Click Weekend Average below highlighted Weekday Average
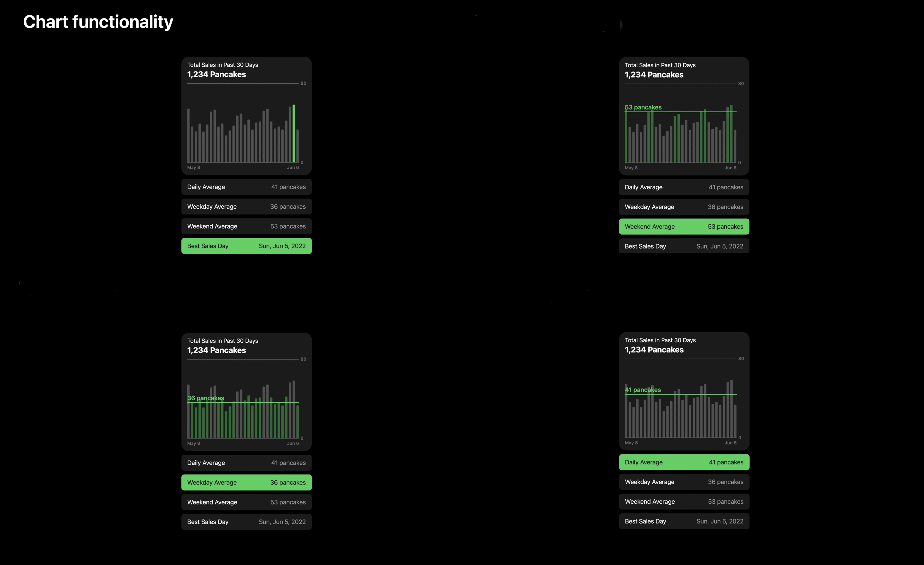Image resolution: width=924 pixels, height=565 pixels. click(246, 502)
